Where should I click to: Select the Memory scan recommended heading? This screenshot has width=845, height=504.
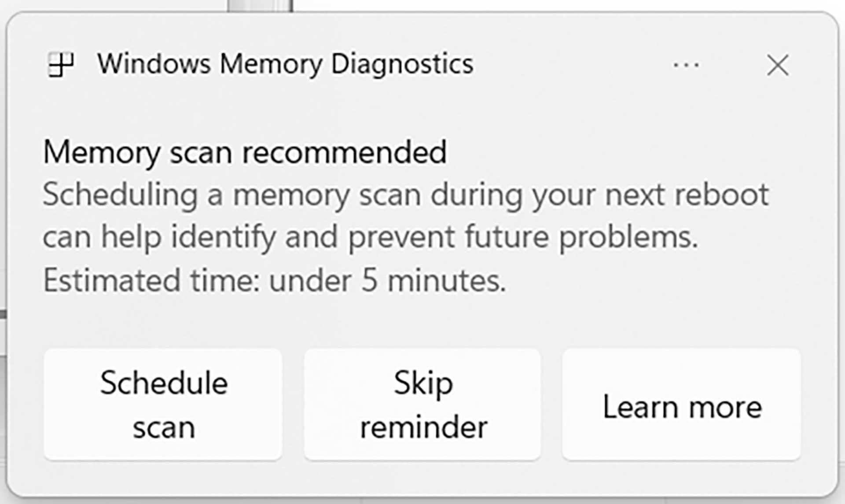(x=246, y=153)
